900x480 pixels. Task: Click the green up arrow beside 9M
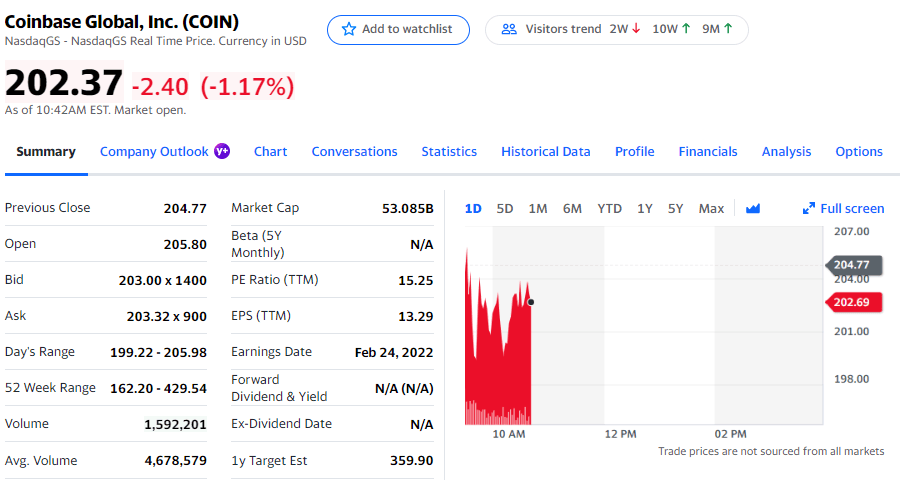(728, 29)
